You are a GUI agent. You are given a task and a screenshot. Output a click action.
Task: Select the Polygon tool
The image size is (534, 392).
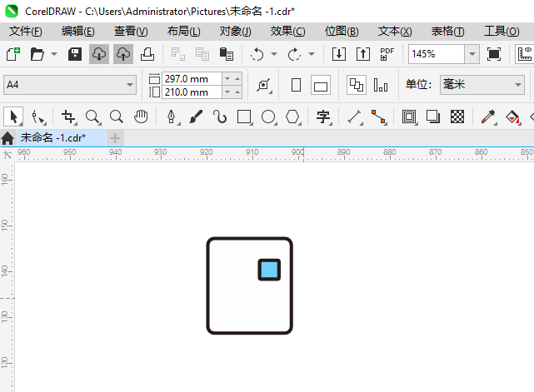293,117
